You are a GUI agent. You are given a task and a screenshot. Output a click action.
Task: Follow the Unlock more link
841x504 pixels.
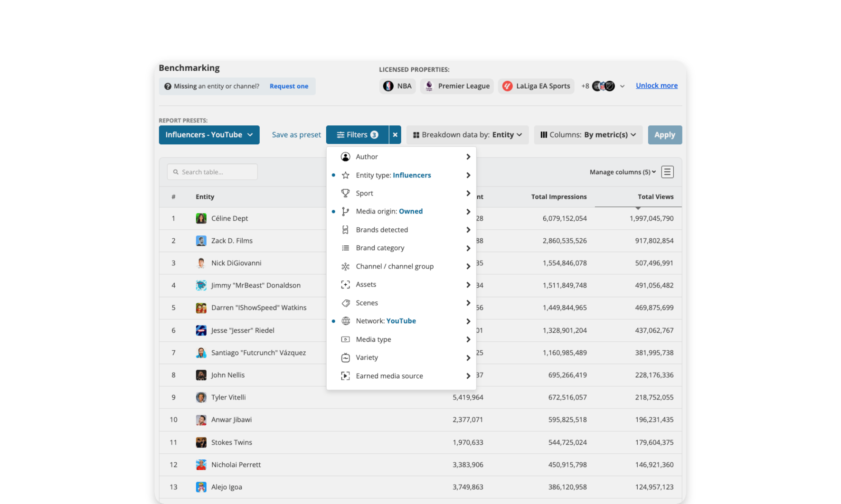(x=657, y=85)
